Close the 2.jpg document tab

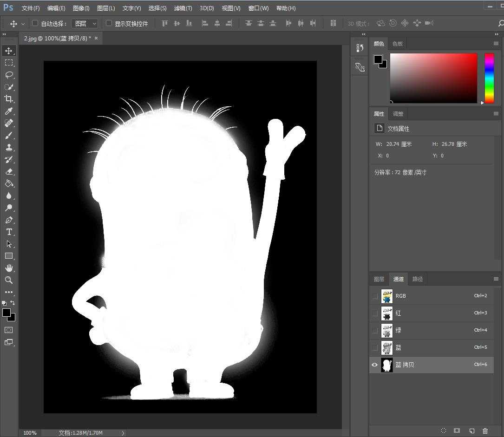point(96,38)
